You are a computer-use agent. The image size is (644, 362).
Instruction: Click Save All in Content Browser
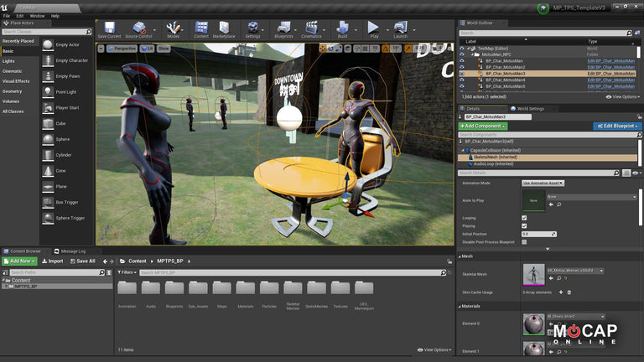[x=82, y=261]
